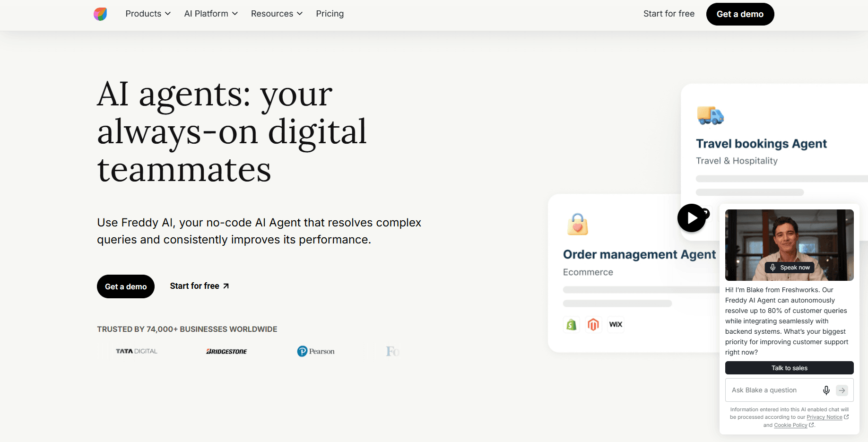Click the Speak now button on video
The height and width of the screenshot is (442, 868).
(790, 268)
